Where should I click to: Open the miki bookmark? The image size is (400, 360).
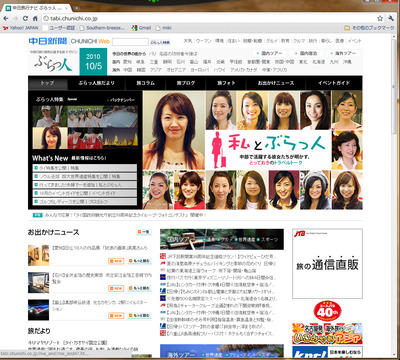[x=163, y=28]
